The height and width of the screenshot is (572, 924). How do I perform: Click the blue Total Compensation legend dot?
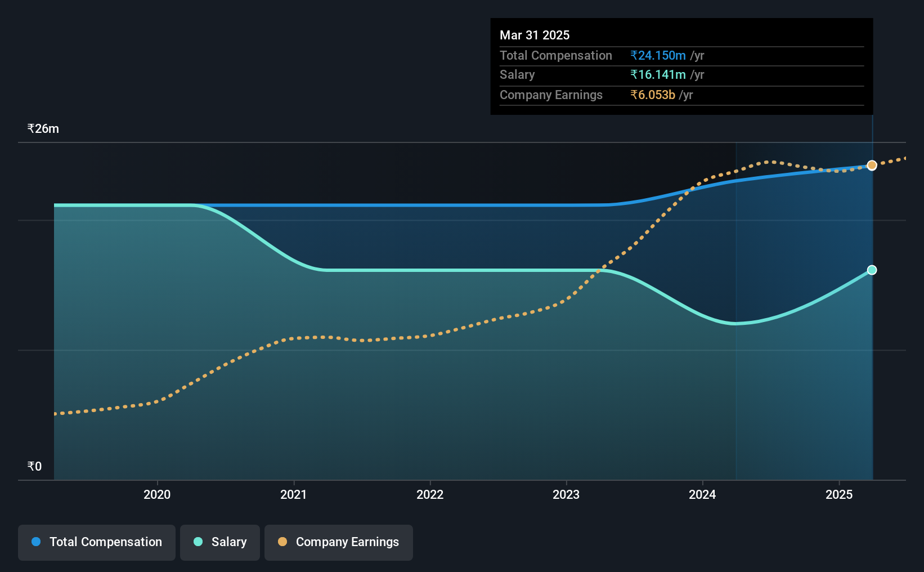36,542
